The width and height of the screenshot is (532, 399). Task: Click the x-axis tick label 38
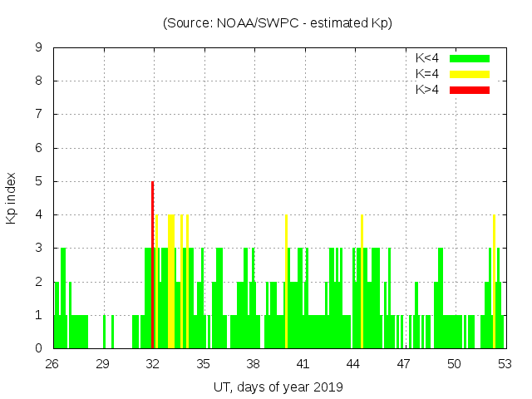[x=253, y=364]
